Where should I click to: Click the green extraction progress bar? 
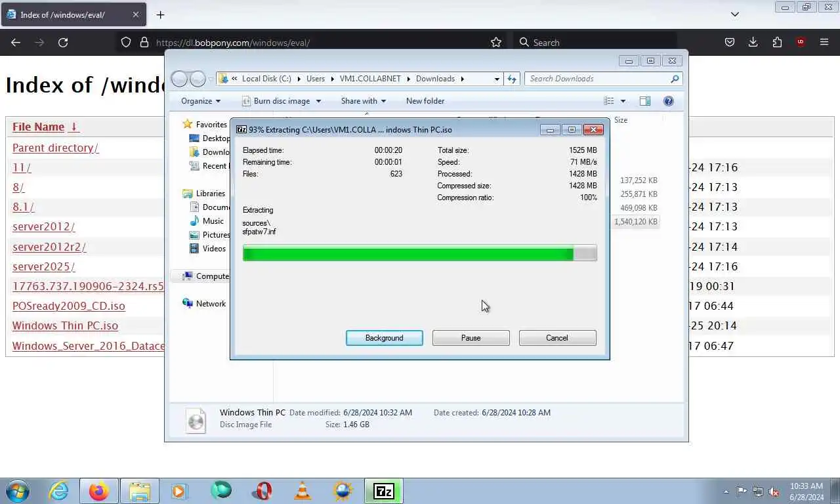[419, 253]
